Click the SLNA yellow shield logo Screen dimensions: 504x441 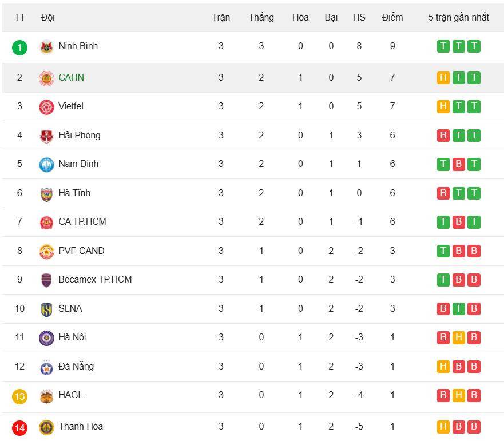46,309
